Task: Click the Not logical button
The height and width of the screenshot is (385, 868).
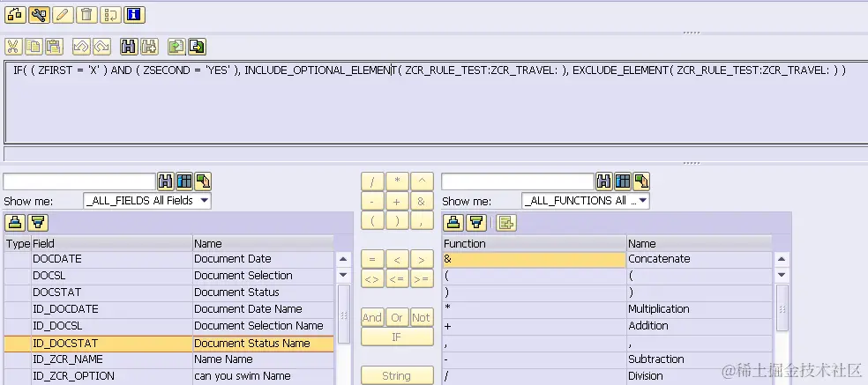Action: pos(422,317)
